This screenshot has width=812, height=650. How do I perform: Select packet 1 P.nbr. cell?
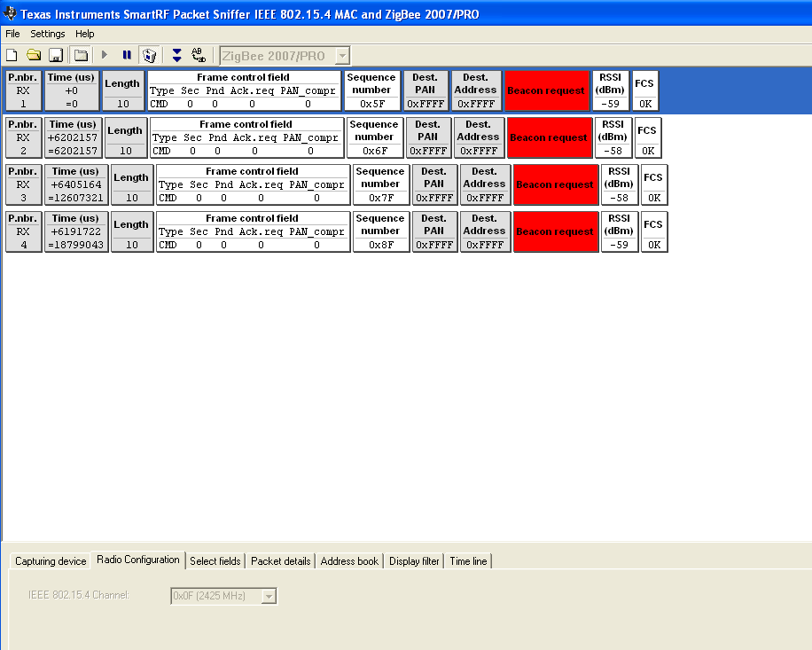pyautogui.click(x=23, y=90)
